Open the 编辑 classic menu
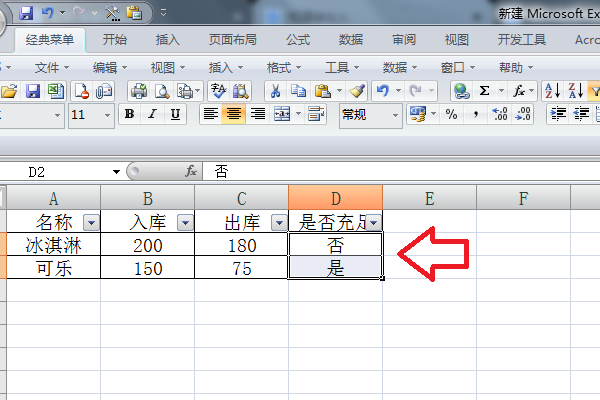 109,68
